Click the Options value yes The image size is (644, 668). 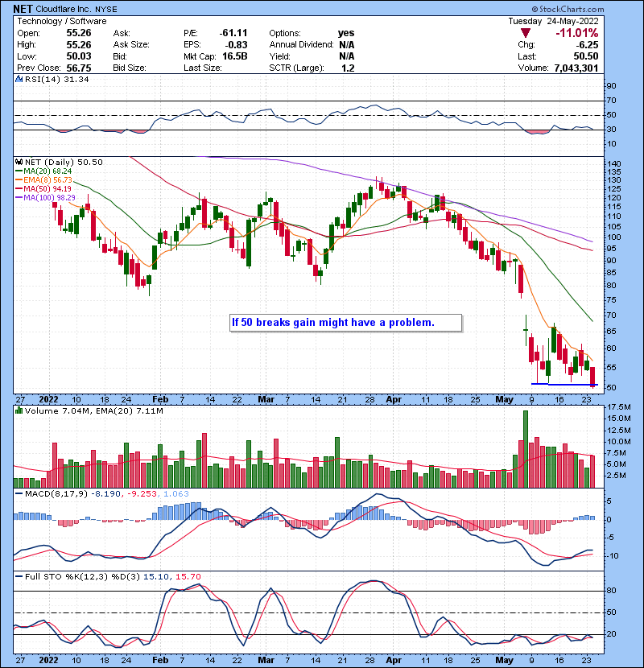[346, 33]
